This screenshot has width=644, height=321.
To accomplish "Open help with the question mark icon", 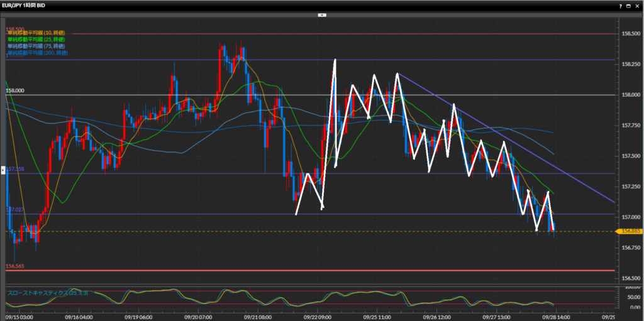I will 621,6.
